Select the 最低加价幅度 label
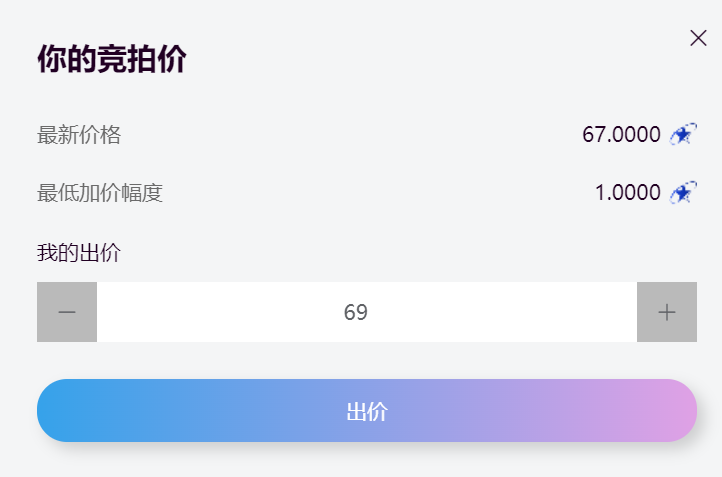This screenshot has height=477, width=722. pyautogui.click(x=100, y=193)
